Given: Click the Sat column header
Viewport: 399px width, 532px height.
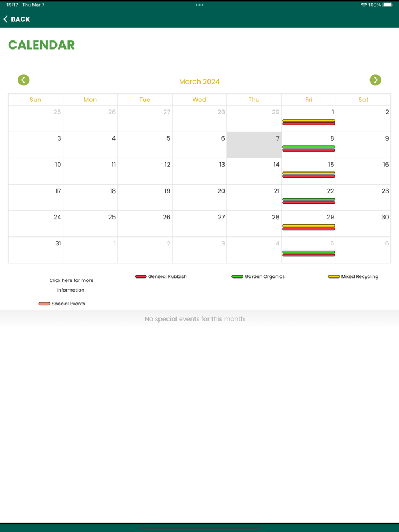Looking at the screenshot, I should pos(363,100).
